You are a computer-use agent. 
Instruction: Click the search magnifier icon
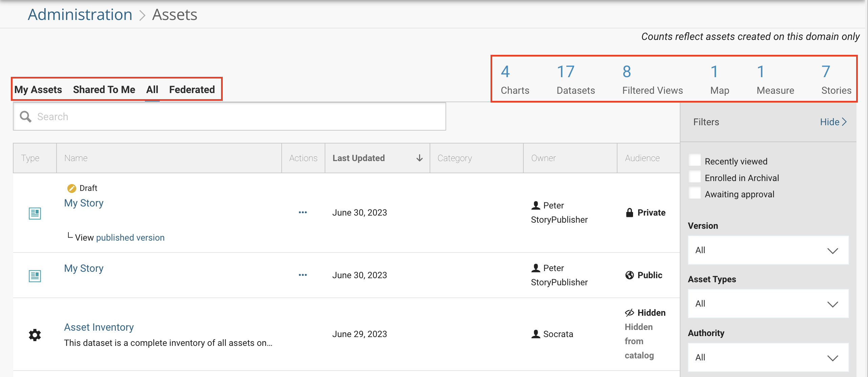pos(26,116)
